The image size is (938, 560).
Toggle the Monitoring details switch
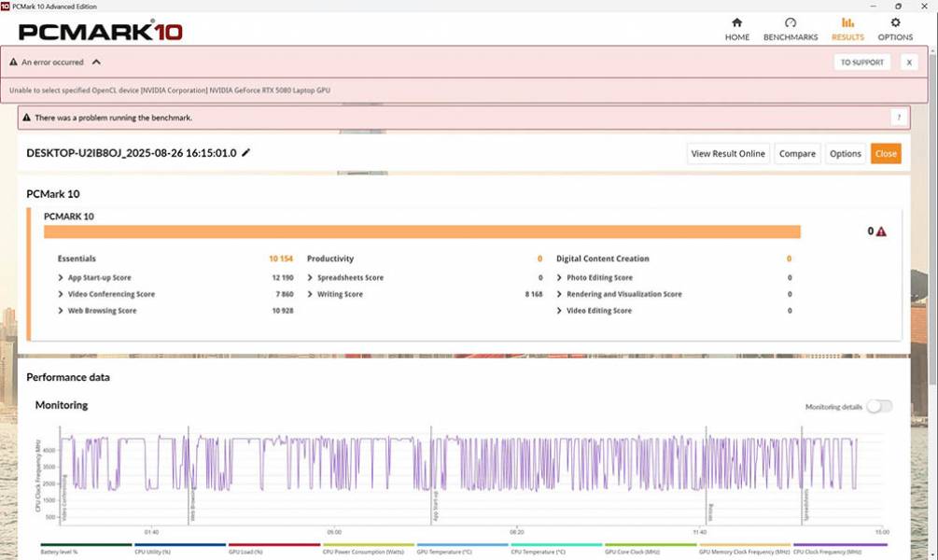tap(878, 406)
